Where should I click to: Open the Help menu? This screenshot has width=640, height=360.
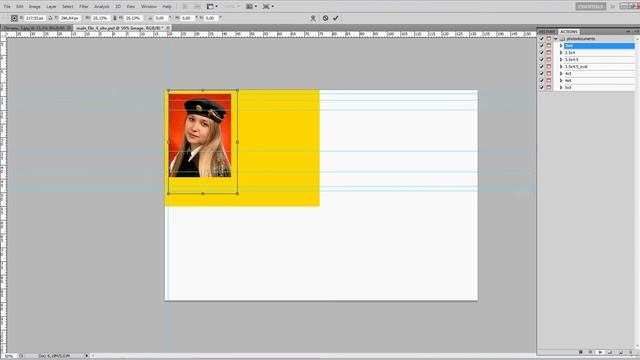pyautogui.click(x=167, y=7)
